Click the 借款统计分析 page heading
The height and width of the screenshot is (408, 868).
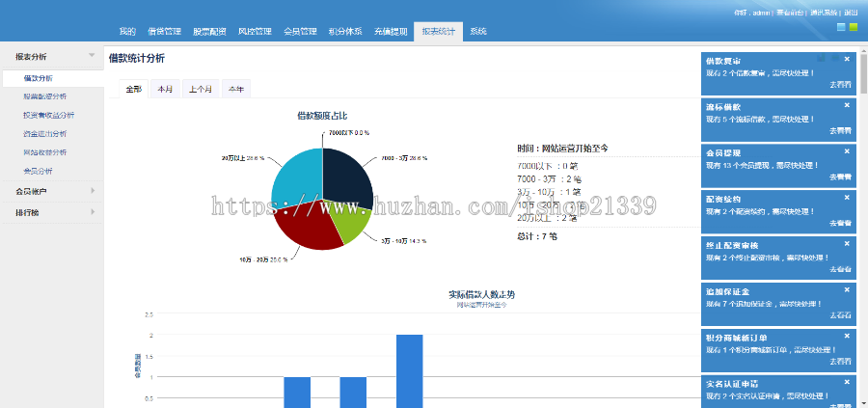coord(137,58)
